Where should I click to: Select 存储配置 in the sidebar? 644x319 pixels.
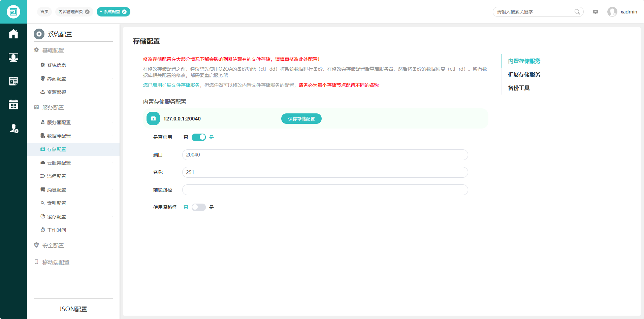click(73, 149)
